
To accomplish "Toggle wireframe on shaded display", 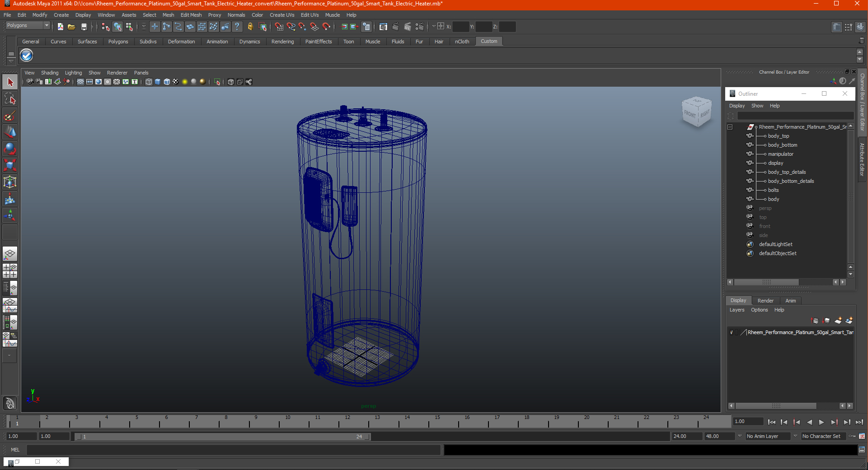I will click(x=167, y=82).
